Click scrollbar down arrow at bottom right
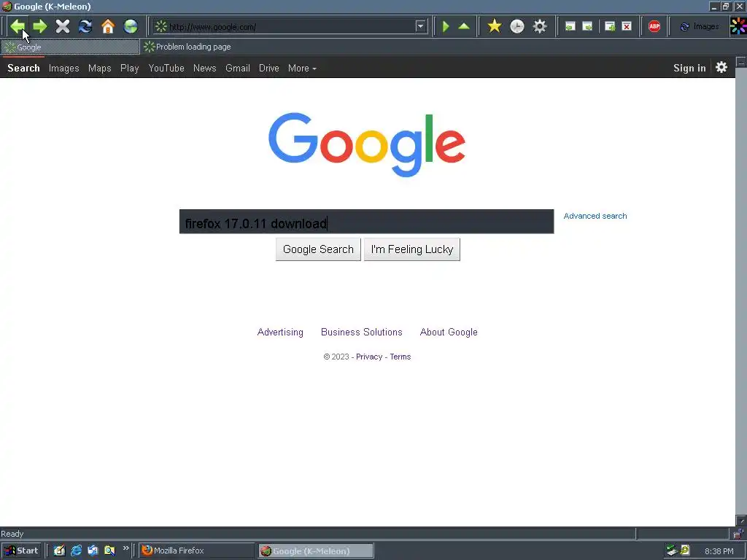The height and width of the screenshot is (560, 747). (x=741, y=521)
